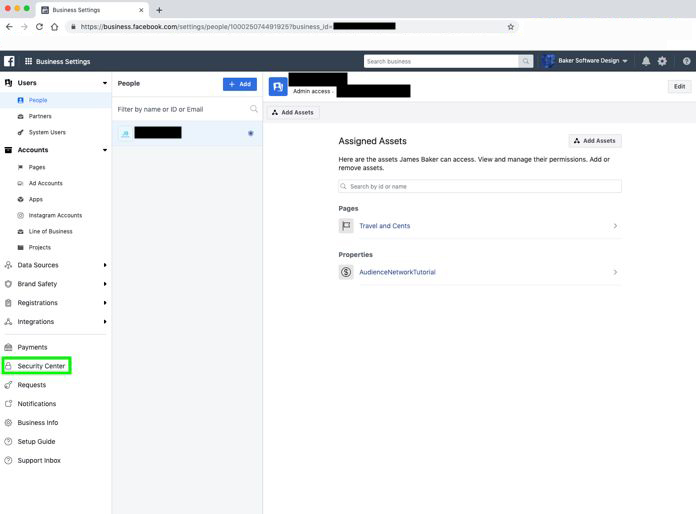This screenshot has width=696, height=514.
Task: Select the Business Settings browser tab
Action: [92, 10]
